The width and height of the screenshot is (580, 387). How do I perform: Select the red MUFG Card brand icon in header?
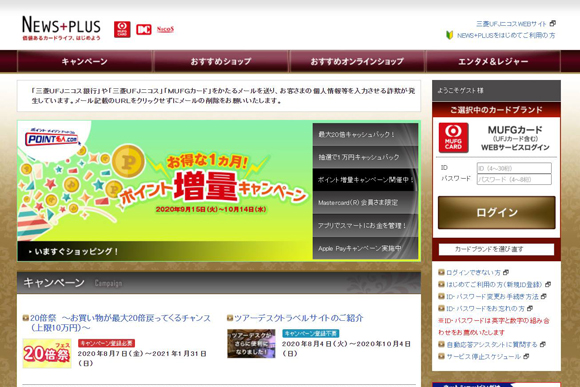point(122,29)
